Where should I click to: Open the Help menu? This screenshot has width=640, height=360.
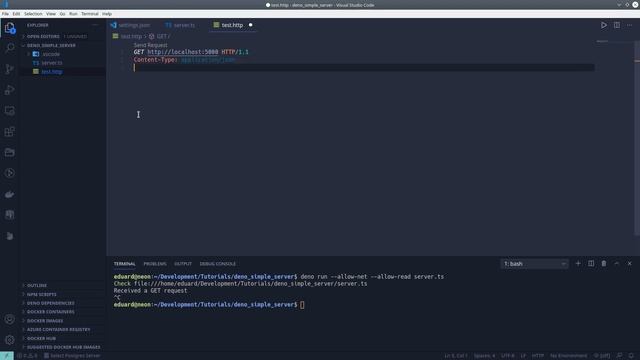pyautogui.click(x=107, y=14)
